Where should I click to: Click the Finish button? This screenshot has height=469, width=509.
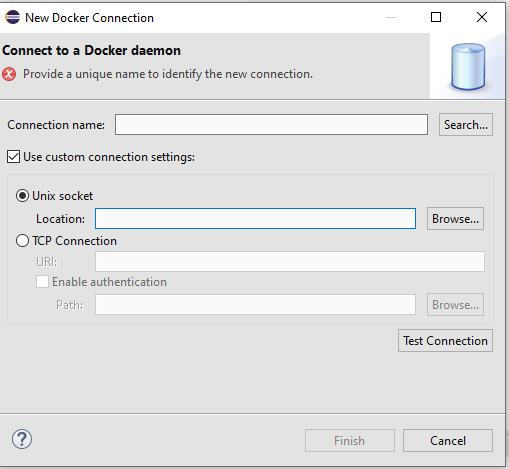click(350, 441)
